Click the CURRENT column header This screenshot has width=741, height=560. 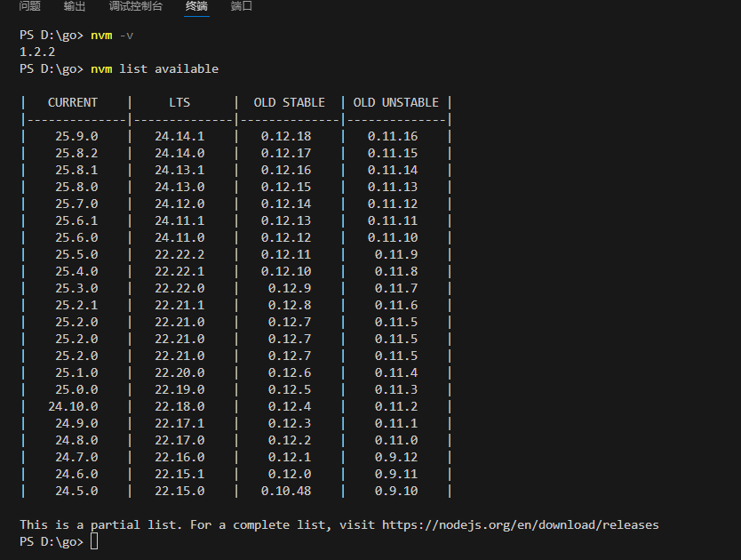coord(73,102)
